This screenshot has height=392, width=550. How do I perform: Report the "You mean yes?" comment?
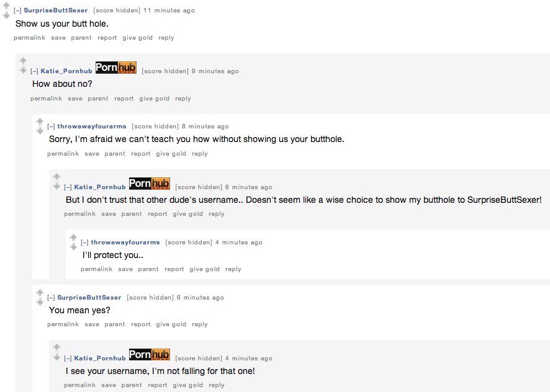[x=141, y=324]
